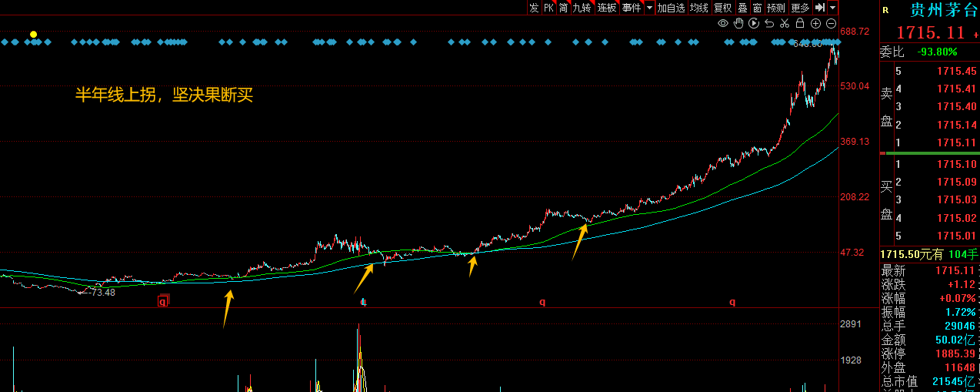
Task: Click the 窗 window button
Action: pyautogui.click(x=757, y=7)
